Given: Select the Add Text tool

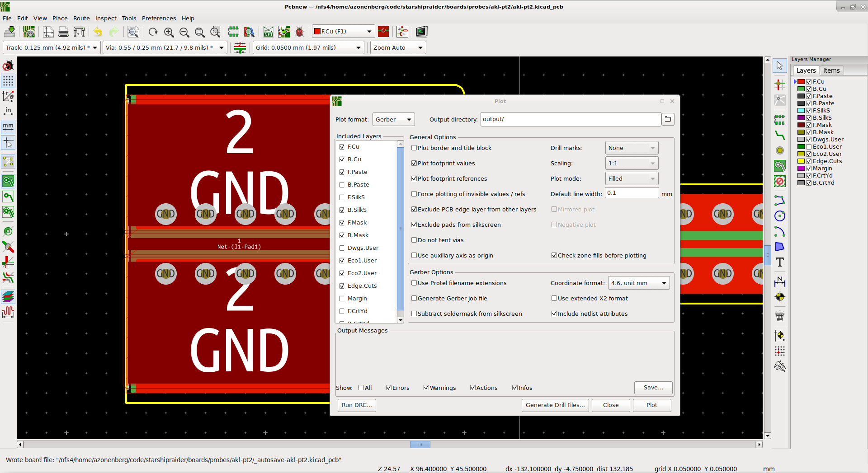Looking at the screenshot, I should point(780,262).
